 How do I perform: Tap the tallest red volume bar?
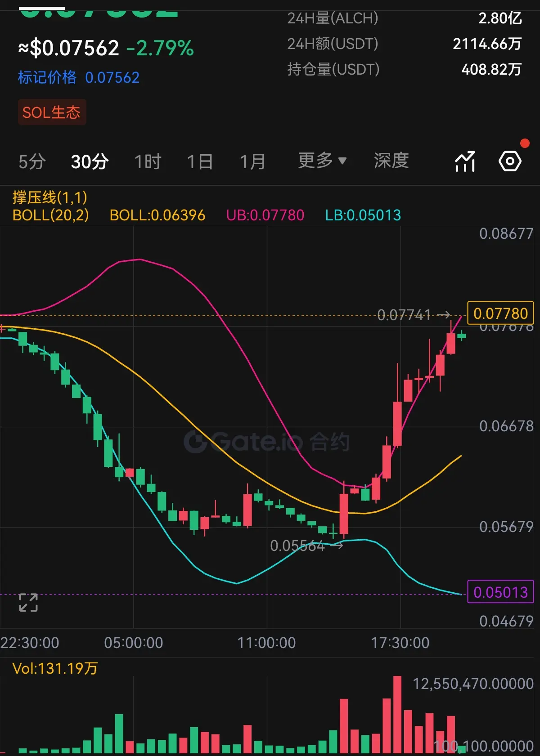pos(397,714)
